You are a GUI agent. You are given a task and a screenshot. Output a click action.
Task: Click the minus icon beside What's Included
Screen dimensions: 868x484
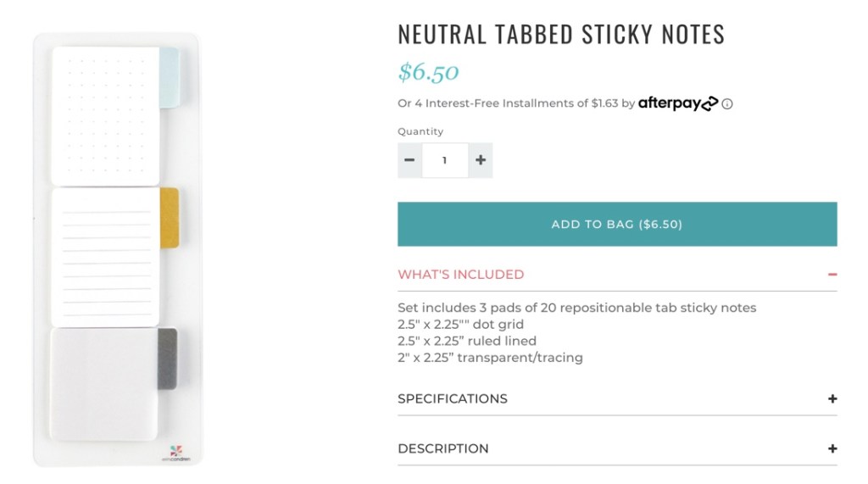832,275
